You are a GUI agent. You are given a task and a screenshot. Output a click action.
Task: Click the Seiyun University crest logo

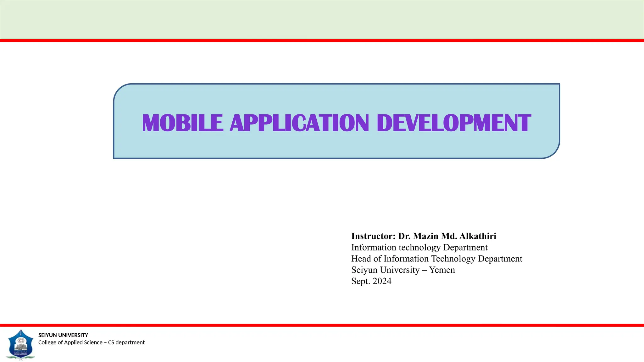click(21, 345)
